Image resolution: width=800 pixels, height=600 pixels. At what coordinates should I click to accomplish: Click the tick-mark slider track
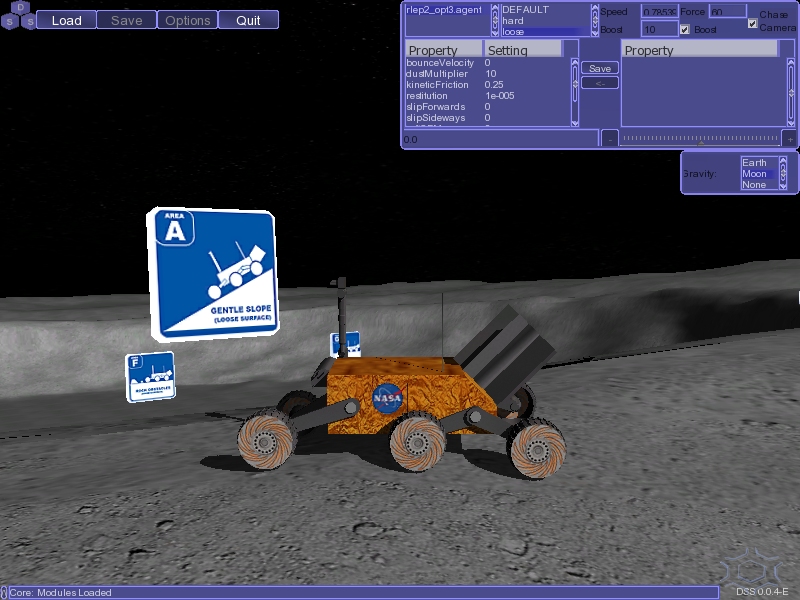pos(700,138)
